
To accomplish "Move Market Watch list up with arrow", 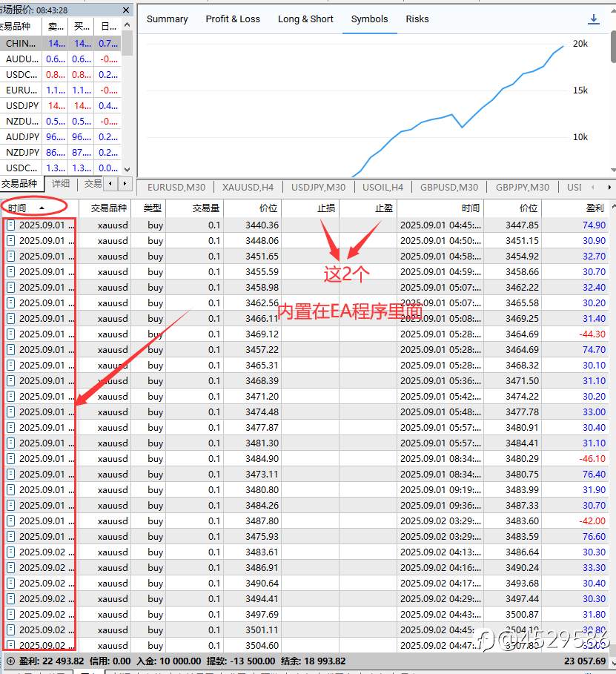I will tap(127, 25).
